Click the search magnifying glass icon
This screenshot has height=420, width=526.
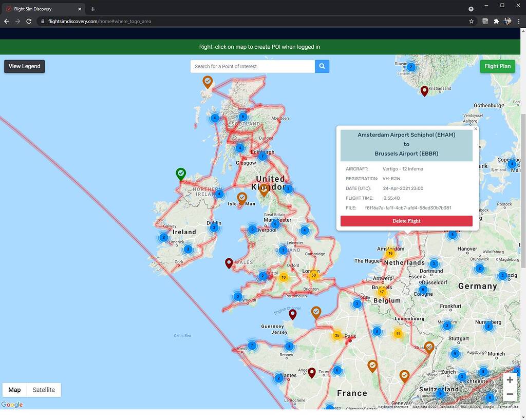322,66
